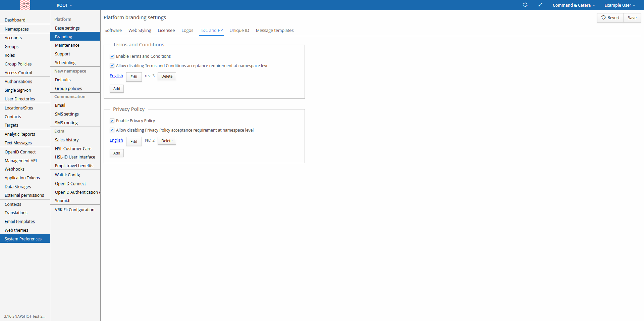Click the Revert button with undo arrow

coord(610,18)
